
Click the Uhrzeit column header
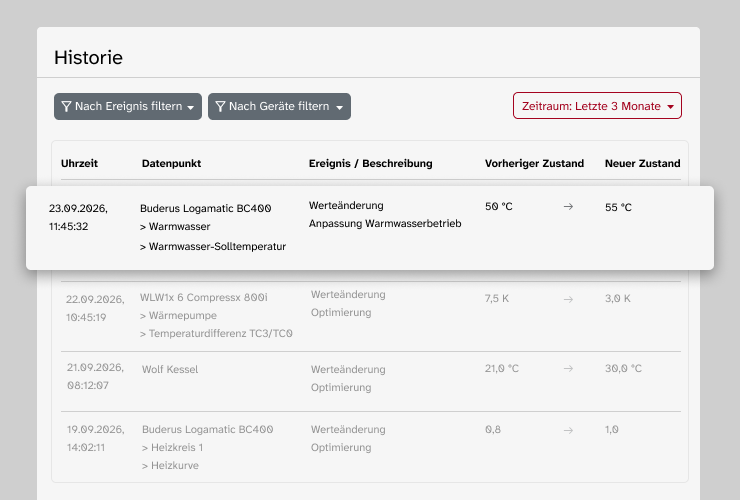pos(79,163)
